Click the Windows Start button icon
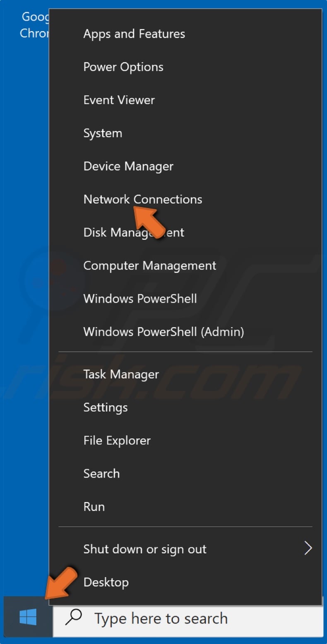 pos(28,618)
